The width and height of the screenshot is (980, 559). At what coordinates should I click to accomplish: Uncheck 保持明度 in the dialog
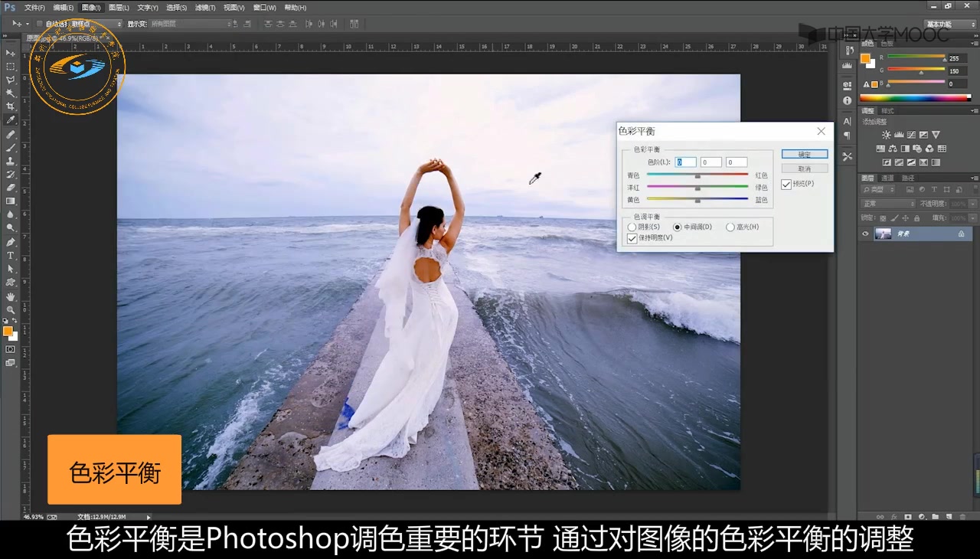(632, 238)
